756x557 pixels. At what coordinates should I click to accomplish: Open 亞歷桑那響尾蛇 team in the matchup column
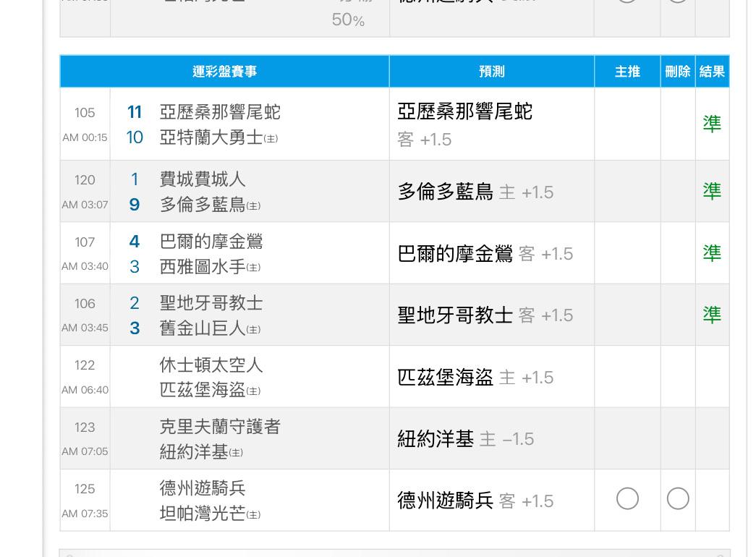pyautogui.click(x=220, y=112)
